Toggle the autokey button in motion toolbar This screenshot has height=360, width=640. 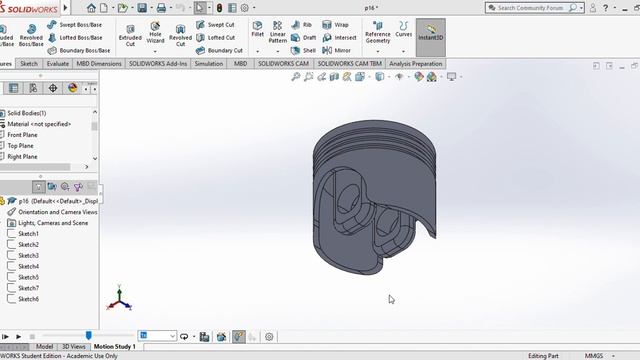point(239,337)
